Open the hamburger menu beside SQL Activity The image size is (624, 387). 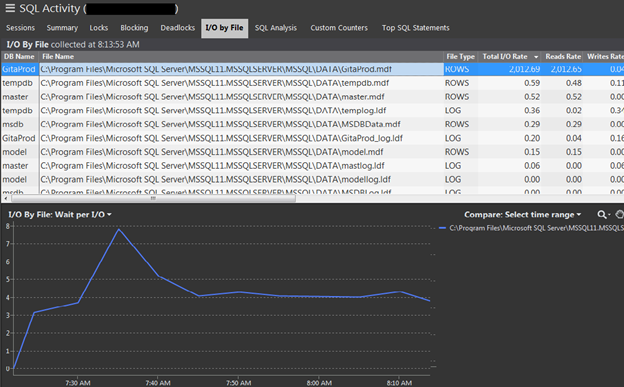pos(10,8)
